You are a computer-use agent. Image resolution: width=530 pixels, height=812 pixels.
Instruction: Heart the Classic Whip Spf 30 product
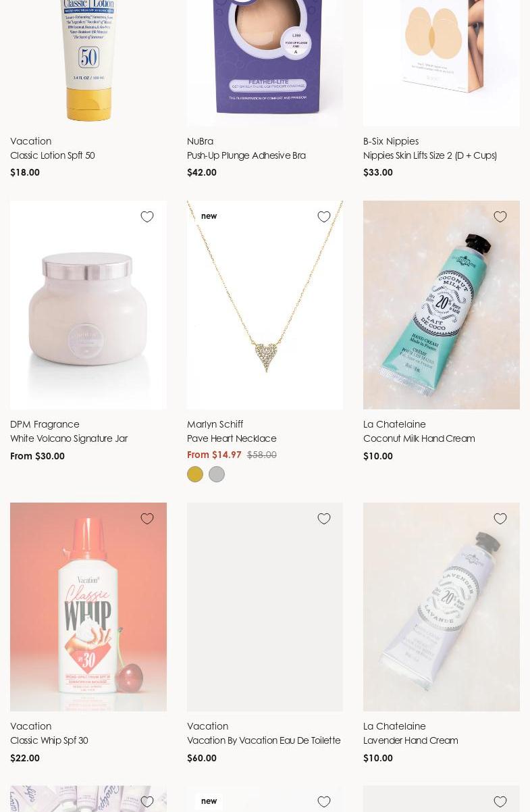[147, 519]
